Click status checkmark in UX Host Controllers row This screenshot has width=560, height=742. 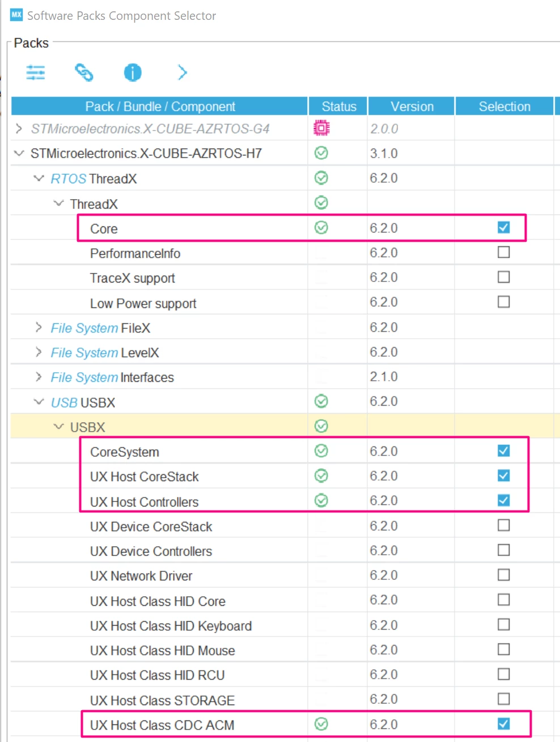tap(321, 501)
